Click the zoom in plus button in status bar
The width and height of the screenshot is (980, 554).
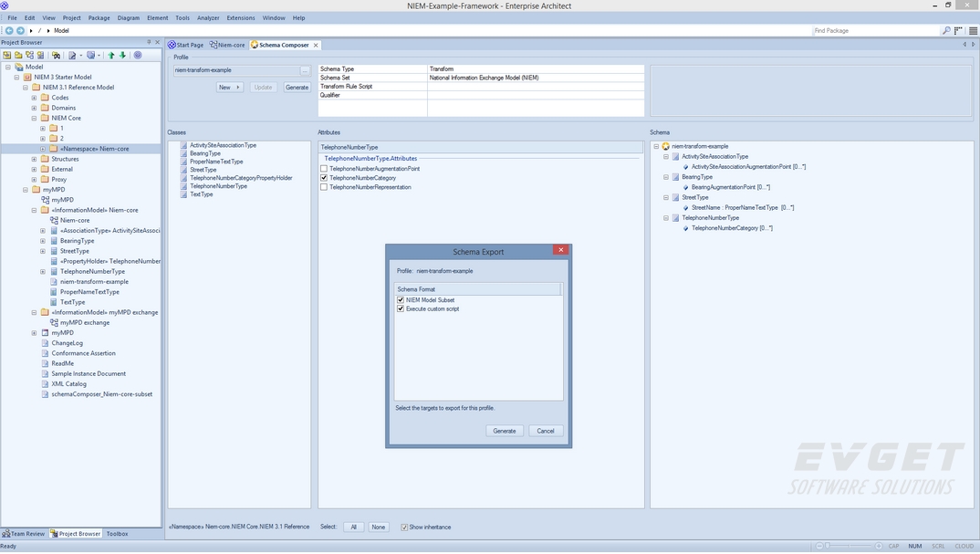(x=879, y=546)
